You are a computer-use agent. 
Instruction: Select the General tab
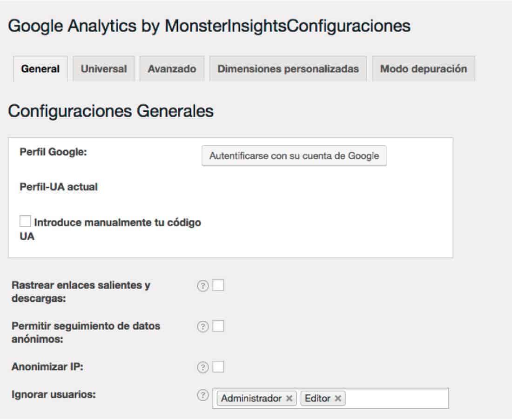40,69
